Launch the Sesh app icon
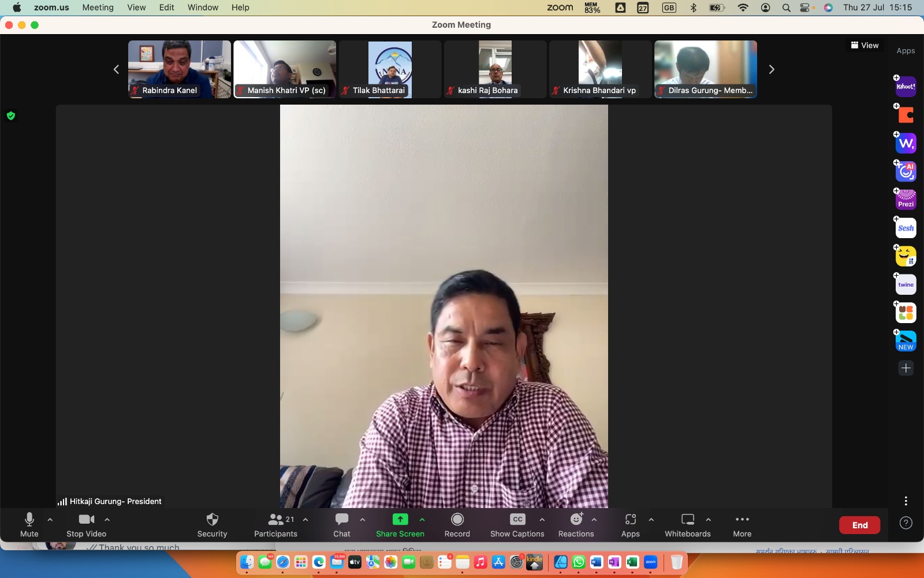The height and width of the screenshot is (578, 924). pyautogui.click(x=906, y=228)
